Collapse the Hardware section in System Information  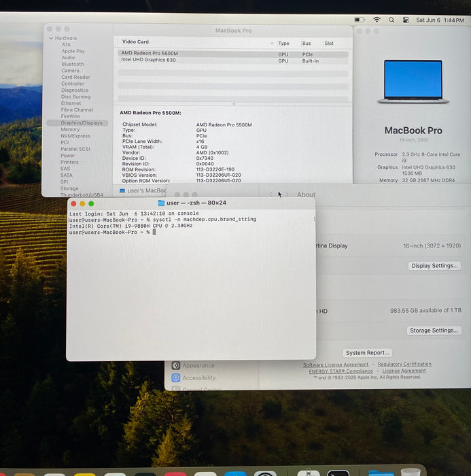click(51, 38)
